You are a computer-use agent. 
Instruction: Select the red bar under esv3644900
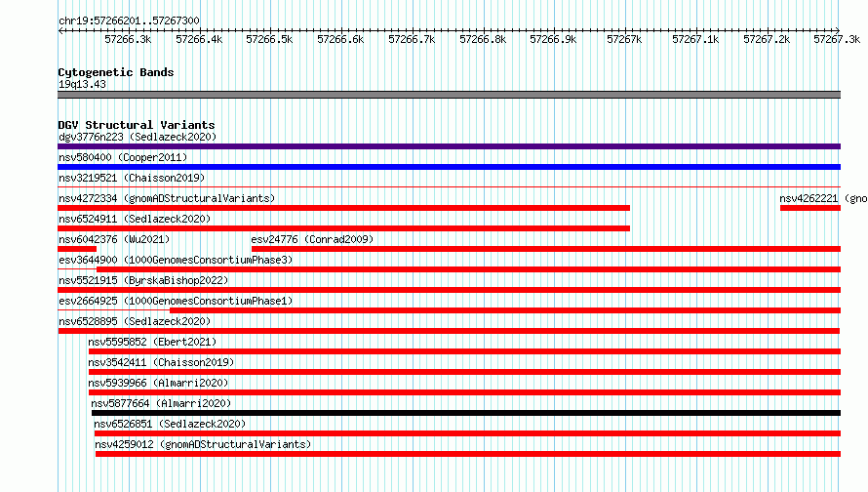pyautogui.click(x=468, y=269)
